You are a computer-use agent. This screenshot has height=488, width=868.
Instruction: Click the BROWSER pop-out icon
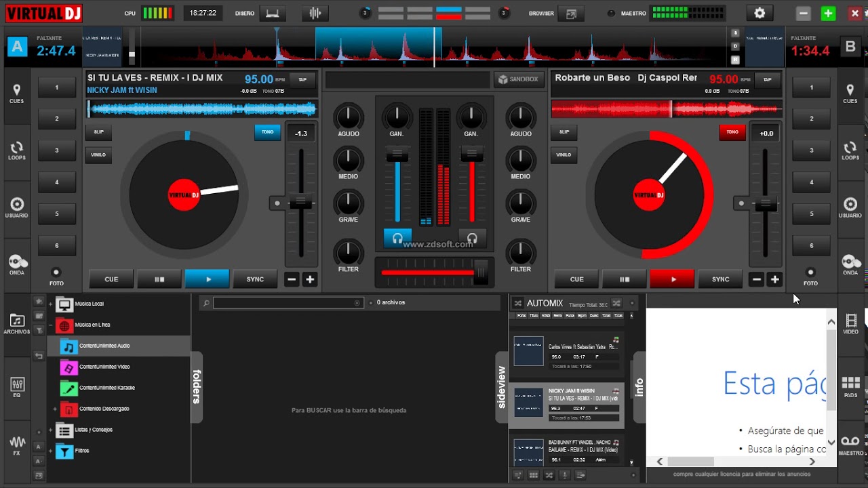572,13
